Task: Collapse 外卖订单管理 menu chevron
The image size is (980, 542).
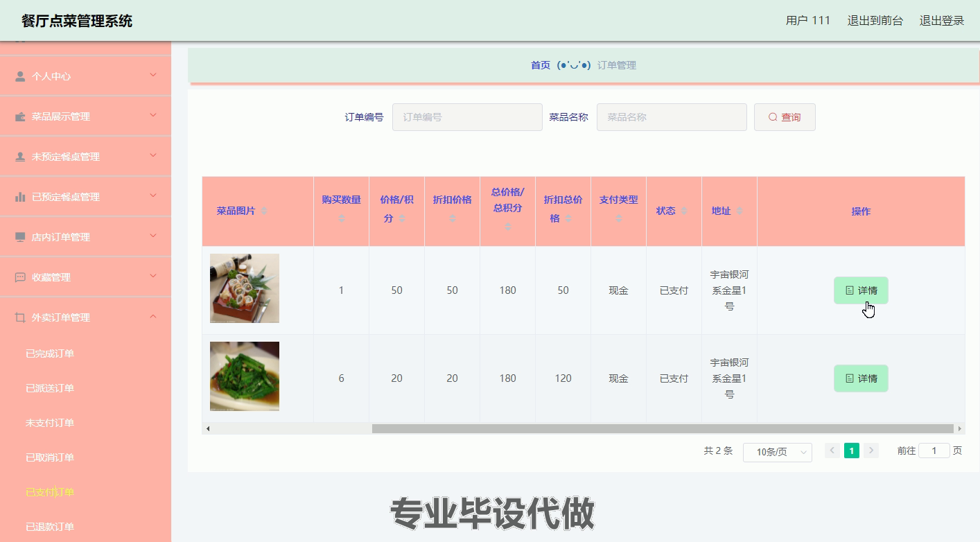Action: click(154, 317)
